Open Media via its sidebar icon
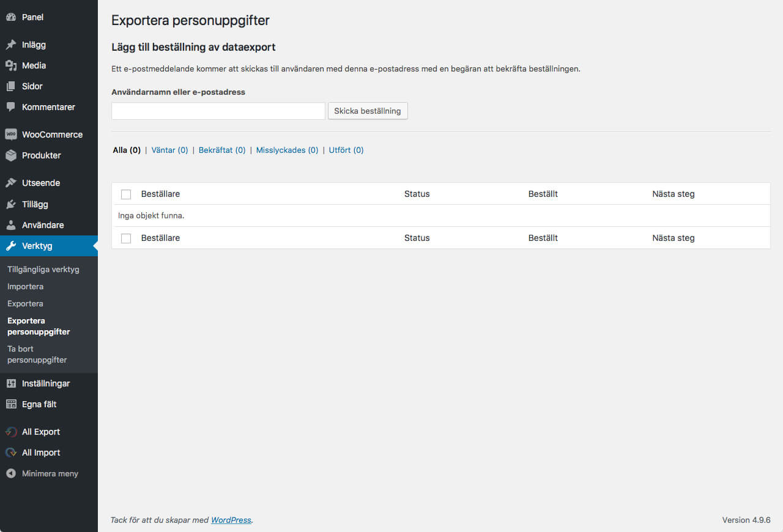 (x=11, y=65)
